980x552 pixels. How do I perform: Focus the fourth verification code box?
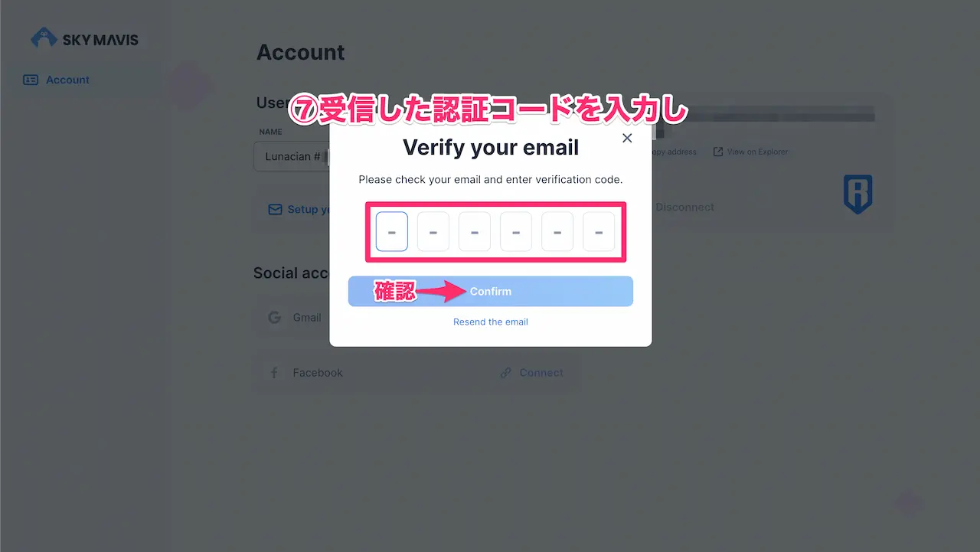(x=516, y=232)
